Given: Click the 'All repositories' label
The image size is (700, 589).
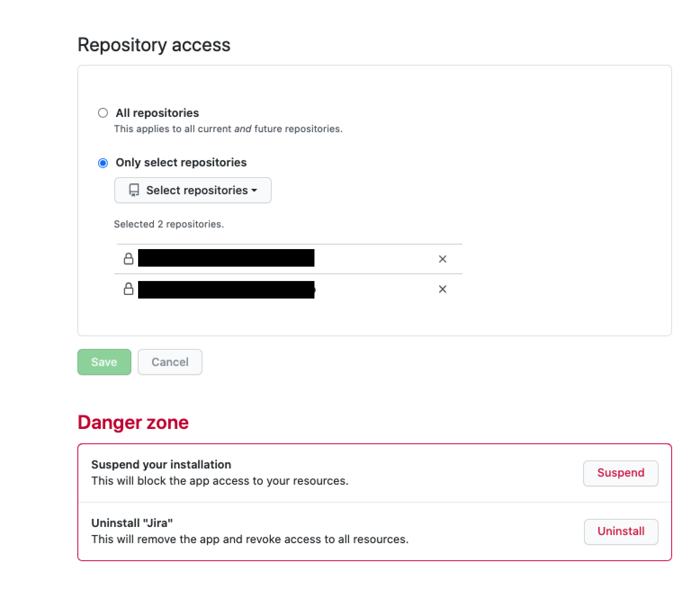Looking at the screenshot, I should coord(157,113).
